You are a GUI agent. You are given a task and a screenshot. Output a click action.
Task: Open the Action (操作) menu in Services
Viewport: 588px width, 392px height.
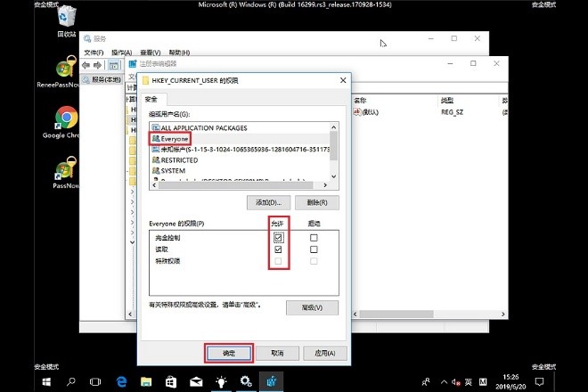(121, 53)
